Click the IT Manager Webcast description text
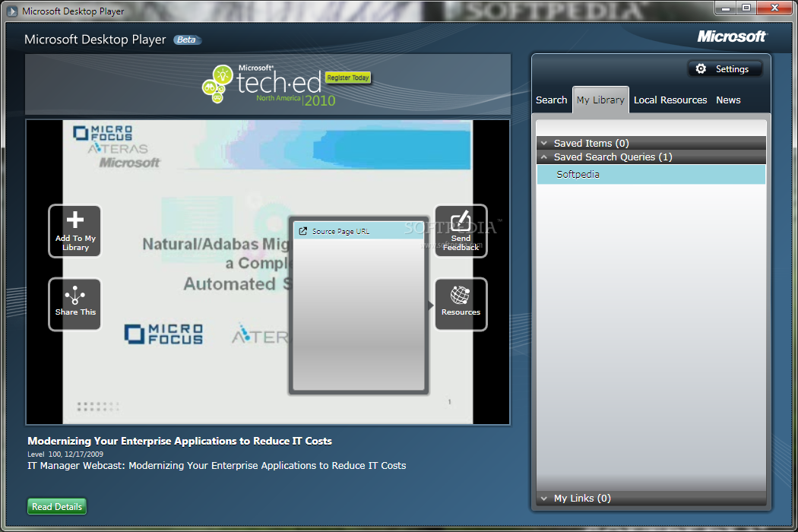Viewport: 798px width, 532px height. 217,465
